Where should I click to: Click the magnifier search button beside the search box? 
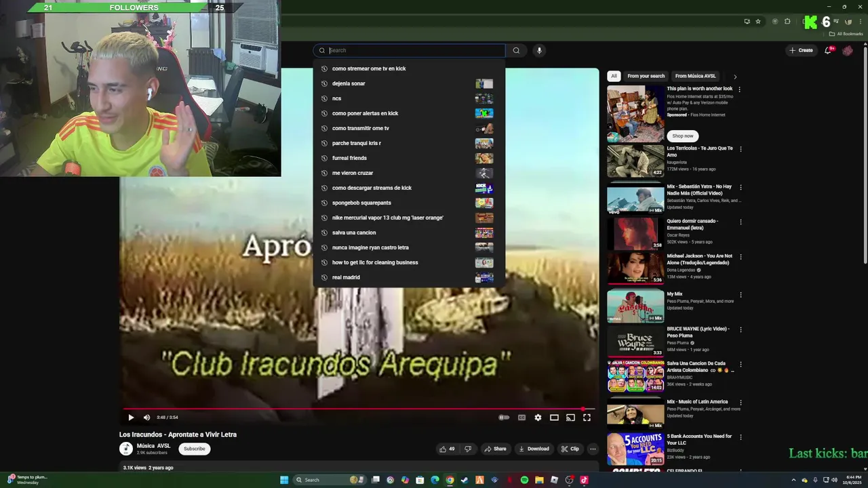coord(516,50)
